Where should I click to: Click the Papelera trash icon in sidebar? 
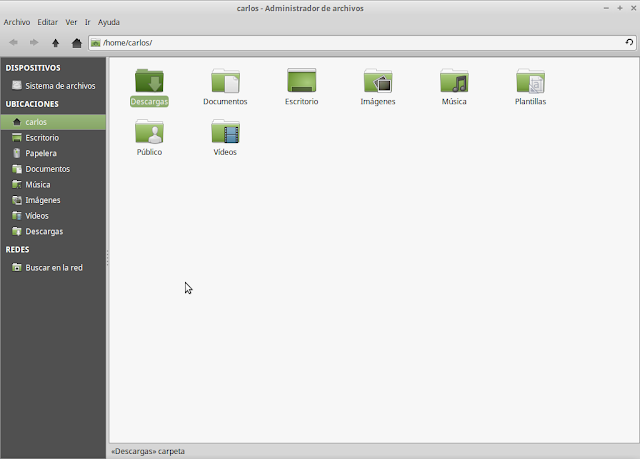click(17, 153)
